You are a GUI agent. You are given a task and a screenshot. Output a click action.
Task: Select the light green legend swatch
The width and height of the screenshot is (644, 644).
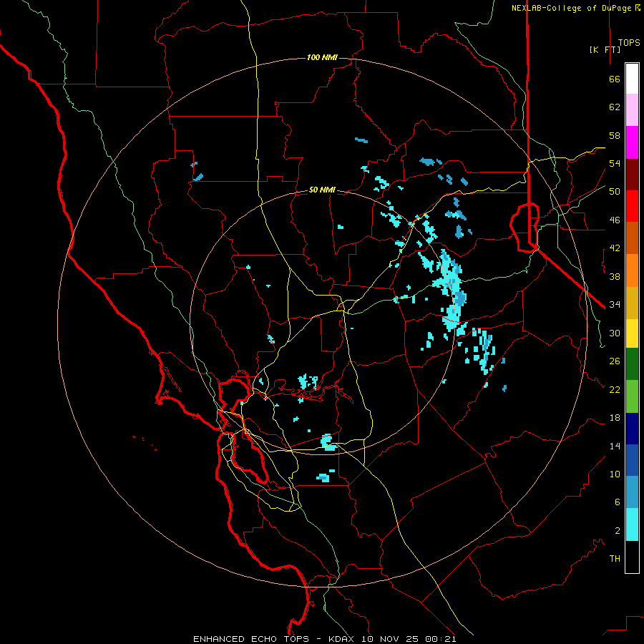click(632, 396)
